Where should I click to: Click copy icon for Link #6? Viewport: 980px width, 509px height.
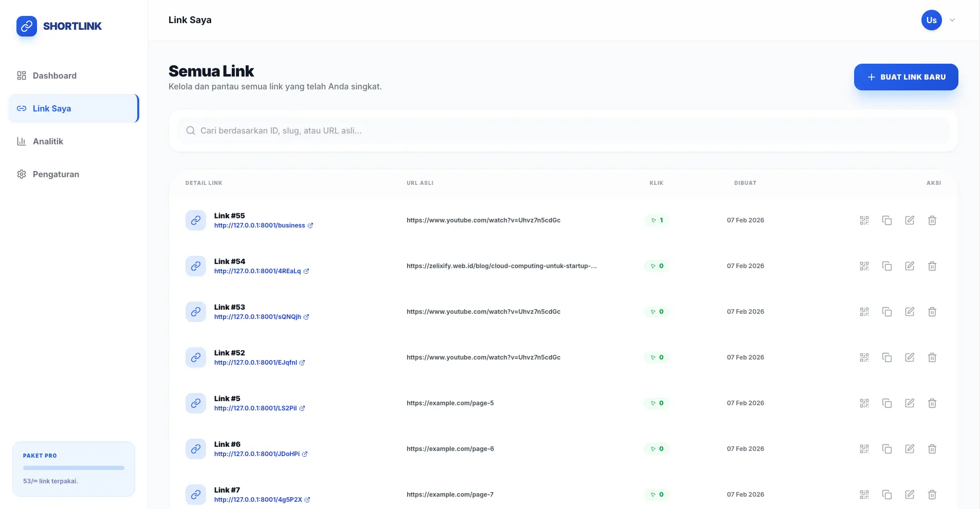tap(886, 449)
